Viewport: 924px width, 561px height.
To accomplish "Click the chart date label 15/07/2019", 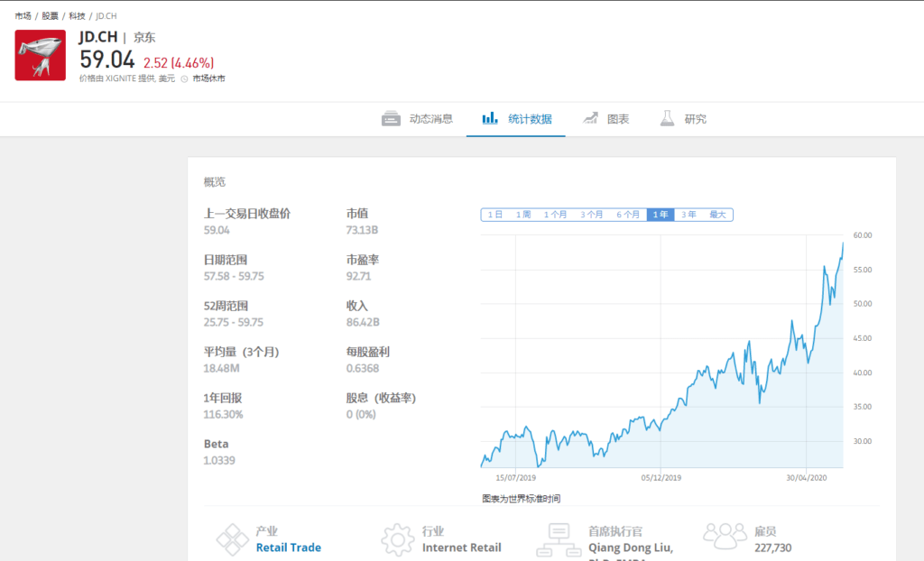I will pyautogui.click(x=515, y=477).
